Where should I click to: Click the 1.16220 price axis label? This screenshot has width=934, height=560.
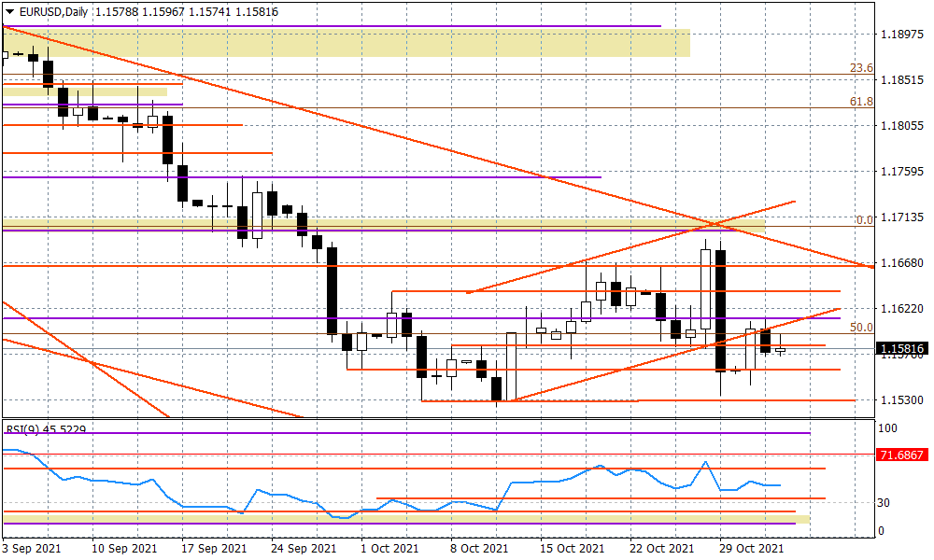click(x=902, y=308)
